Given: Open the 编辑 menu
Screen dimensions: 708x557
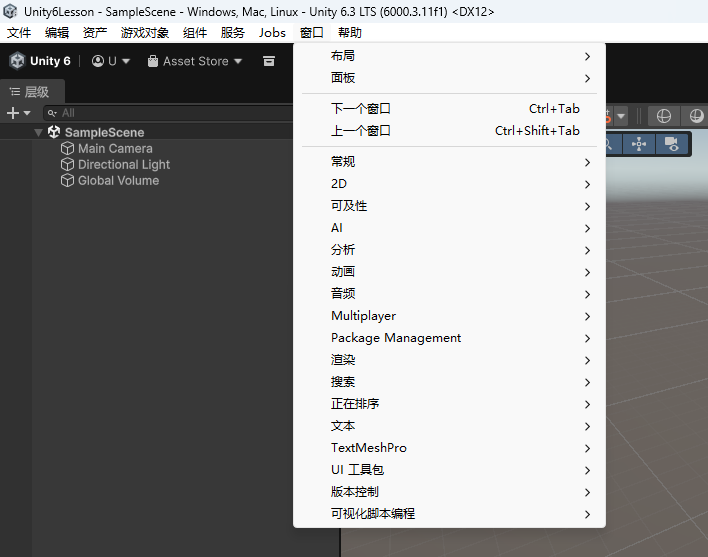Looking at the screenshot, I should 57,33.
